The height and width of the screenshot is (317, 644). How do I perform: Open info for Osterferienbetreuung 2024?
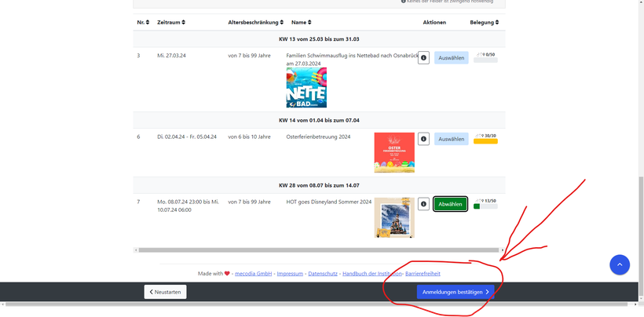point(423,139)
